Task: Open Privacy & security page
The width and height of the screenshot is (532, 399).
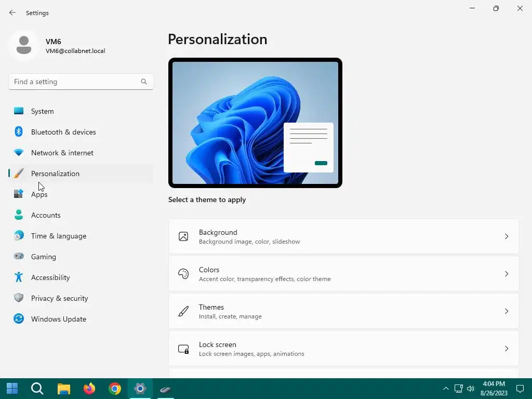Action: tap(81, 298)
